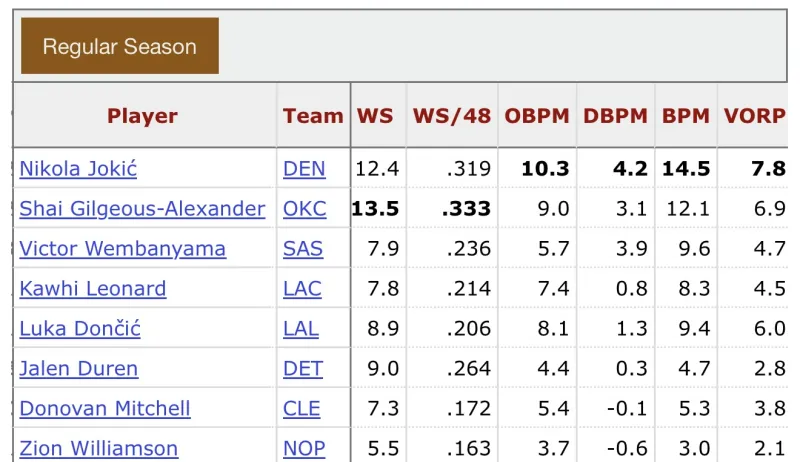This screenshot has height=462, width=800.
Task: Sort the table by BPM
Action: pyautogui.click(x=685, y=115)
